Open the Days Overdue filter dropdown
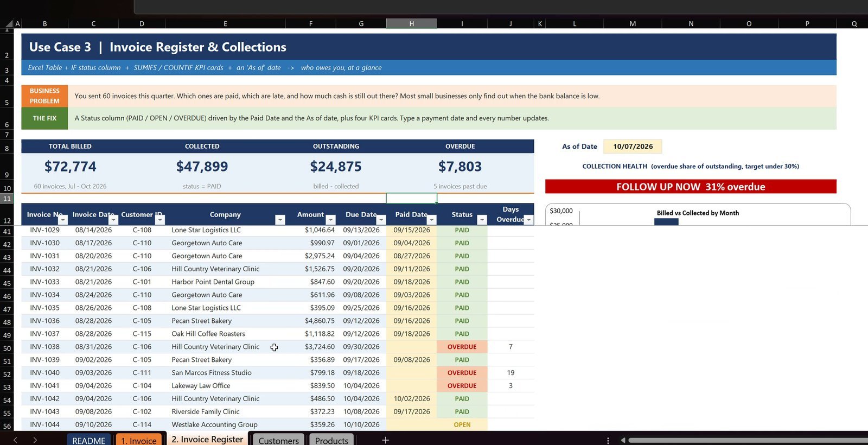The width and height of the screenshot is (868, 445). coord(528,220)
